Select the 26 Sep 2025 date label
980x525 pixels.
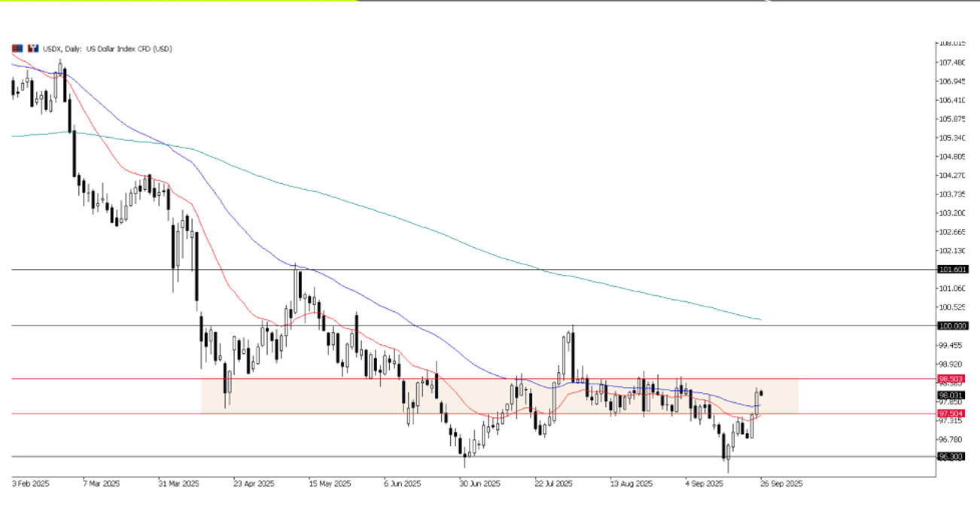(781, 484)
